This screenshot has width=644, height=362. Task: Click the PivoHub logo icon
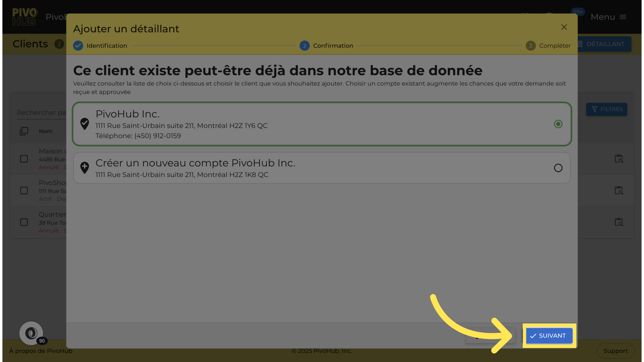click(x=24, y=17)
